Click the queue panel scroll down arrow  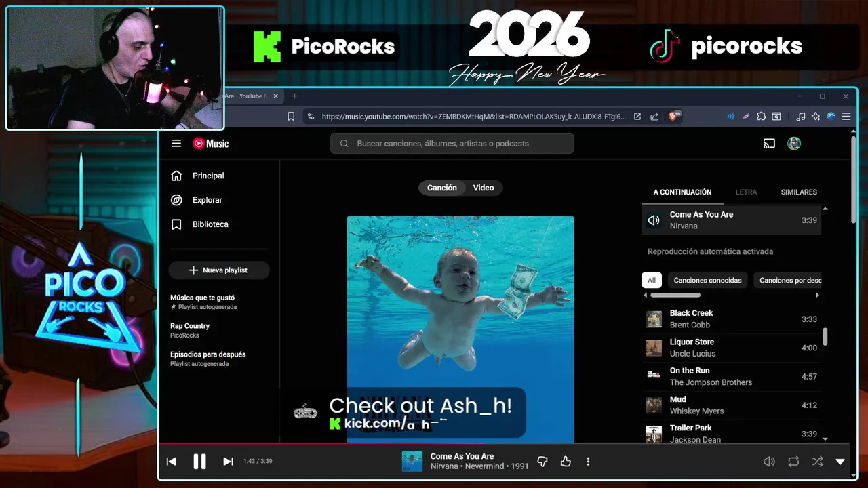pyautogui.click(x=825, y=439)
